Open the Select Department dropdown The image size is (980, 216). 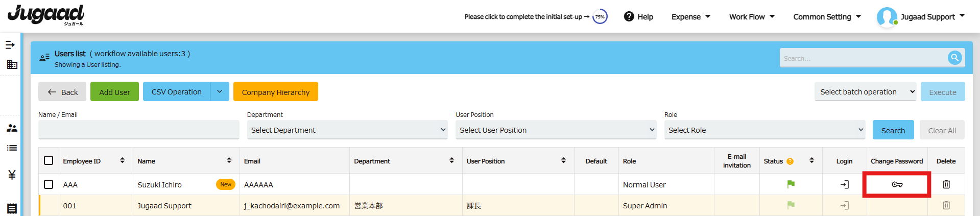point(347,130)
